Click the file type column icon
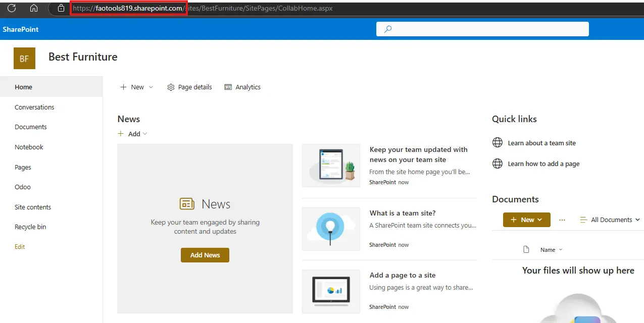 click(526, 249)
